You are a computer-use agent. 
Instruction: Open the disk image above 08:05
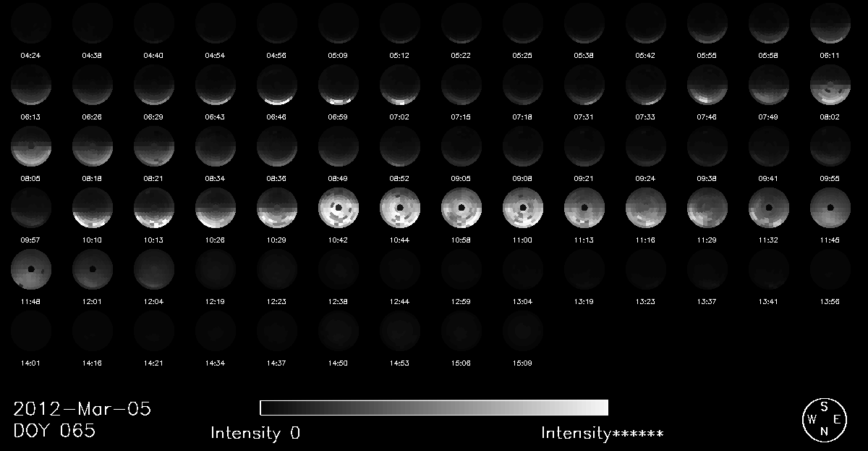click(x=31, y=147)
